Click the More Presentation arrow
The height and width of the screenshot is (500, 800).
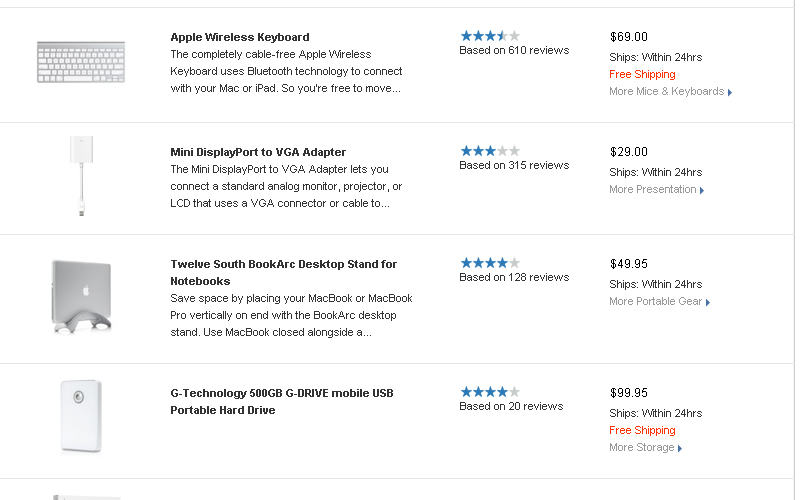(x=702, y=190)
